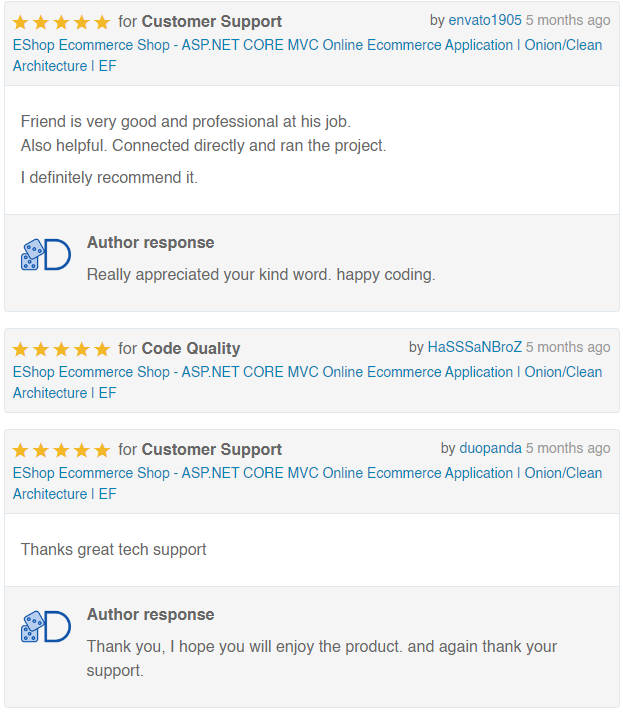Click the "5 months ago" timestamp next to HaSSSaNBroZ

coord(568,347)
